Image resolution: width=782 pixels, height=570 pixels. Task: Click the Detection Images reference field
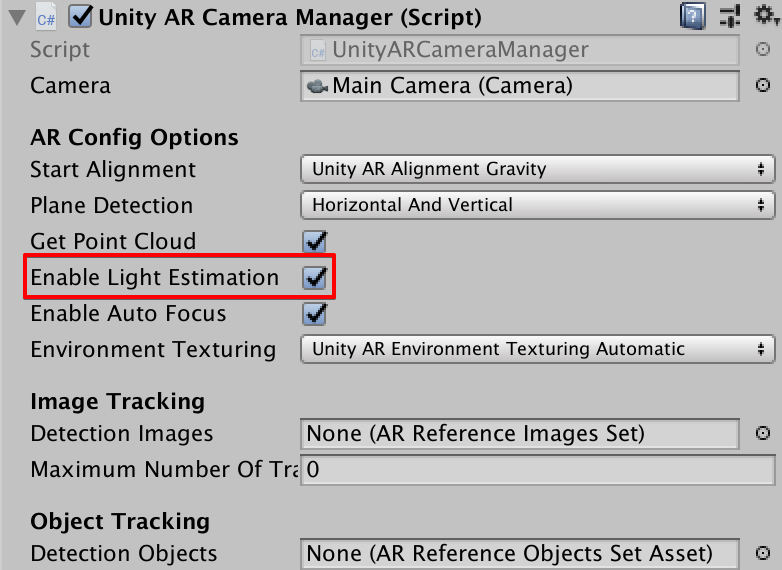click(x=520, y=433)
